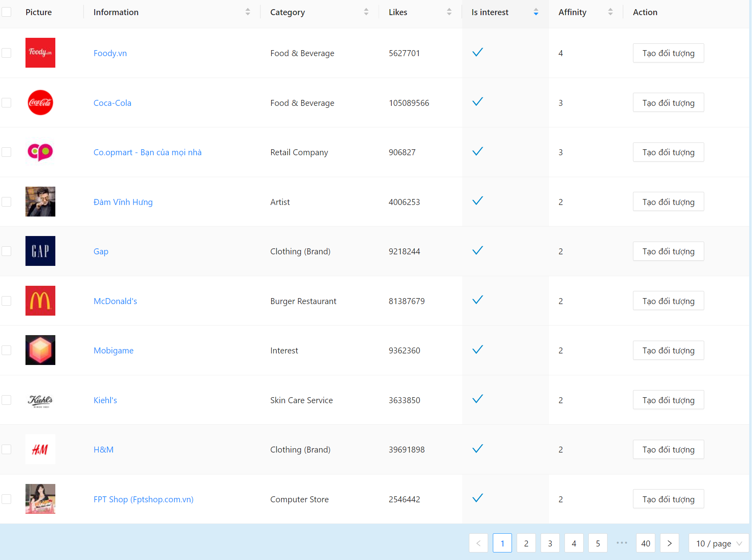Screen dimensions: 752x560
Task: Open the Kiehl's link
Action: tap(105, 400)
